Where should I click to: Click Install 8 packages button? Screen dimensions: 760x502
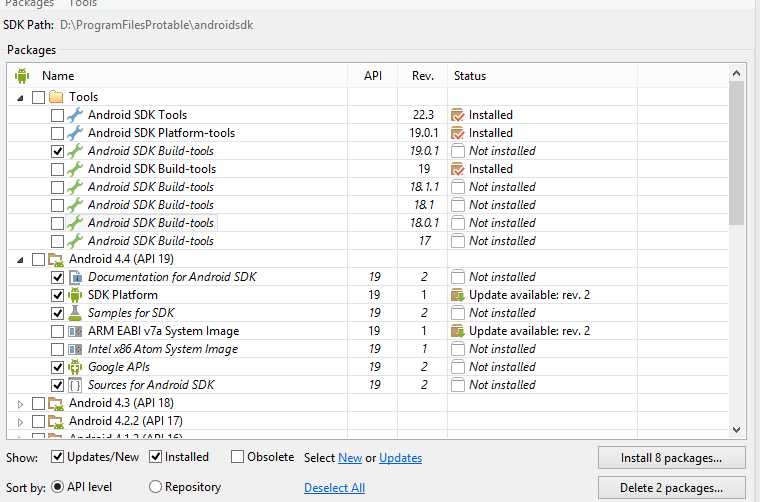click(x=671, y=458)
